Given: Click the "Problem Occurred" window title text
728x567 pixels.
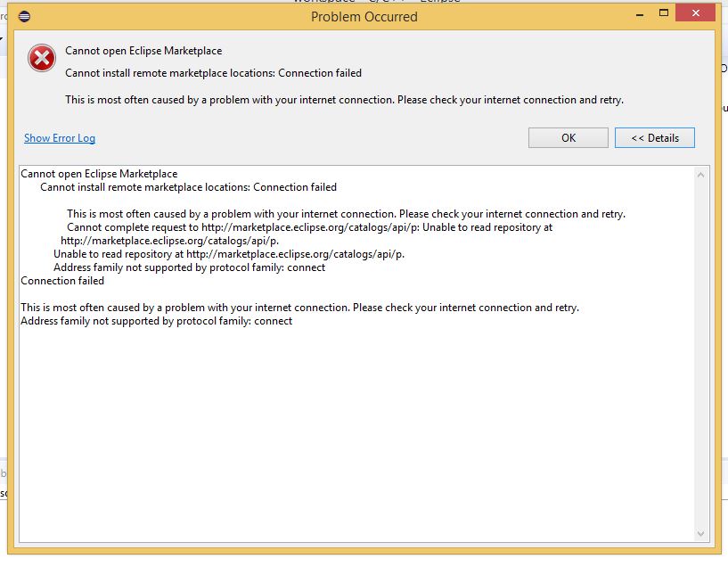Looking at the screenshot, I should point(364,16).
